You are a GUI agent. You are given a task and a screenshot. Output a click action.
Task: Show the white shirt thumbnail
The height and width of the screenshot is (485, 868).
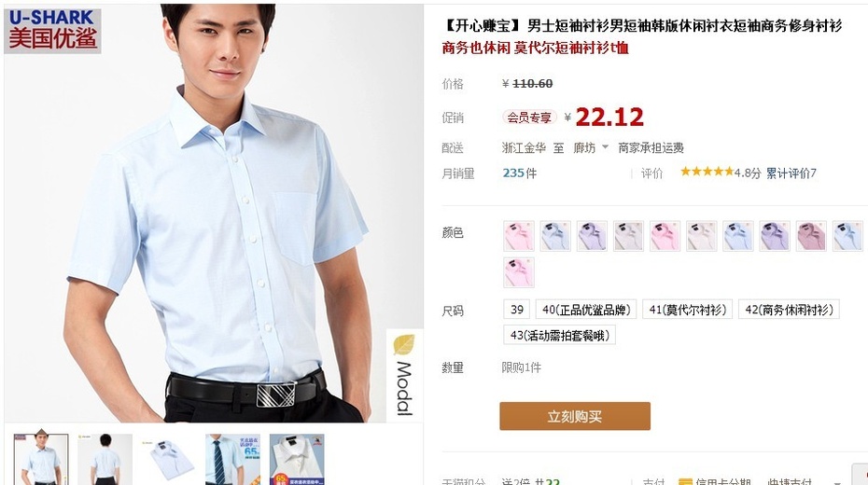(x=297, y=460)
